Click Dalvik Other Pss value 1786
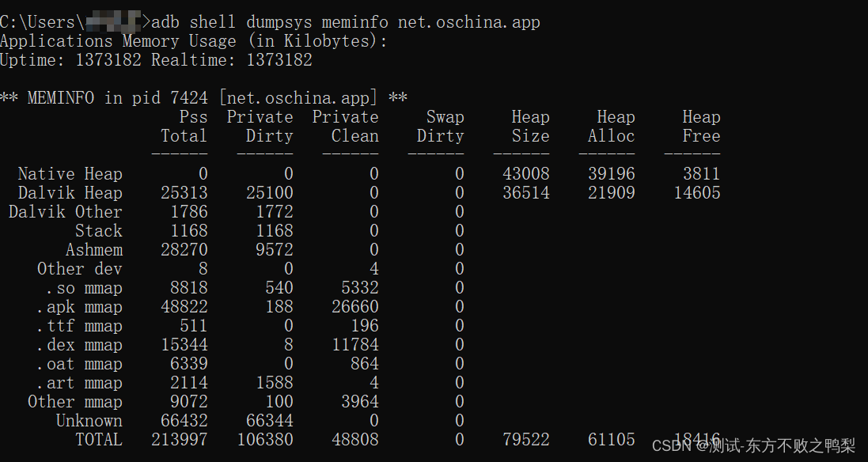The height and width of the screenshot is (462, 868). click(x=189, y=212)
